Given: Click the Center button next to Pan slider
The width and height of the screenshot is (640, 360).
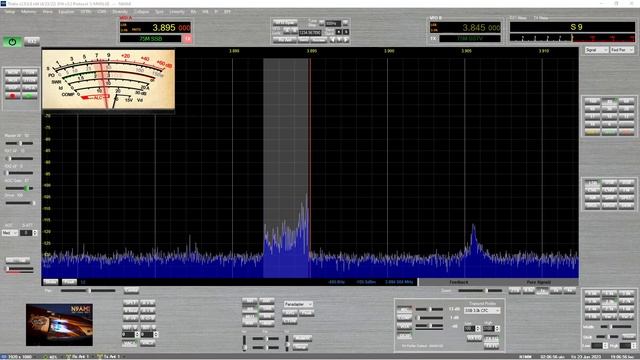Looking at the screenshot, I should (x=131, y=290).
